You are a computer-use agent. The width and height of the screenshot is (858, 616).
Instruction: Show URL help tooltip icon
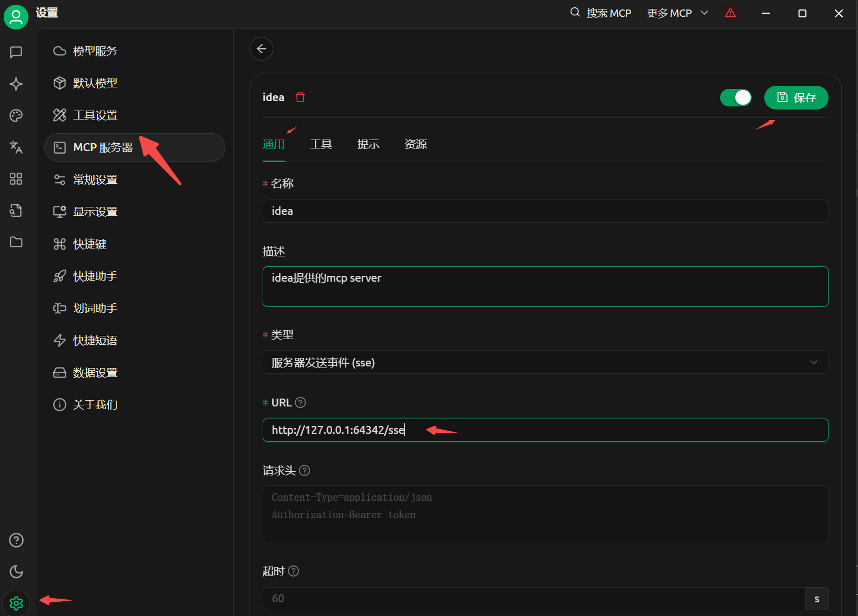pyautogui.click(x=301, y=403)
